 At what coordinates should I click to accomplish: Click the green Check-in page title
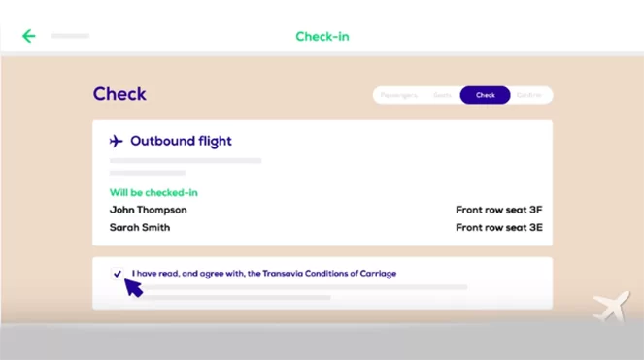click(x=322, y=37)
